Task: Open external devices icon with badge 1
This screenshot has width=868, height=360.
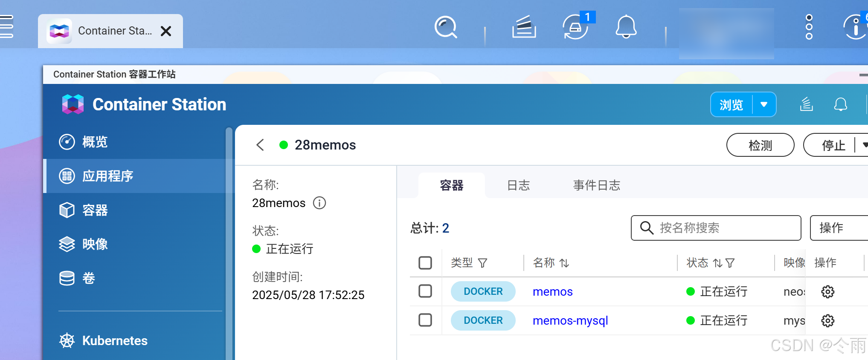Action: tap(576, 26)
